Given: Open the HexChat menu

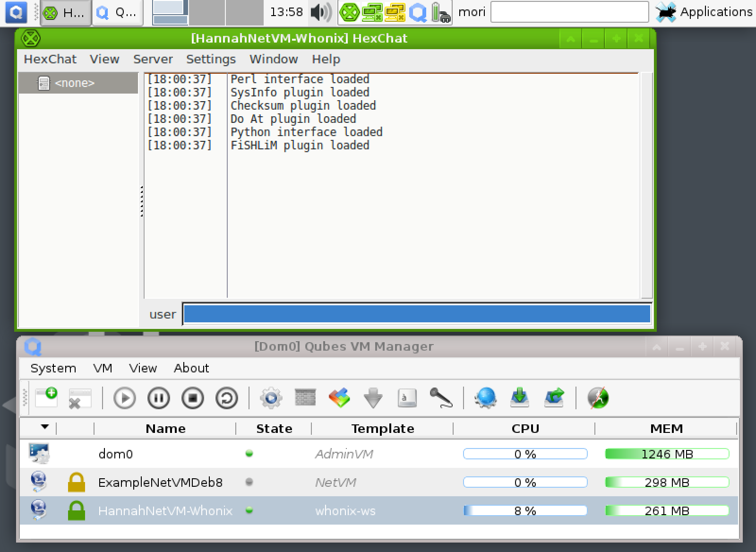Looking at the screenshot, I should (x=50, y=59).
